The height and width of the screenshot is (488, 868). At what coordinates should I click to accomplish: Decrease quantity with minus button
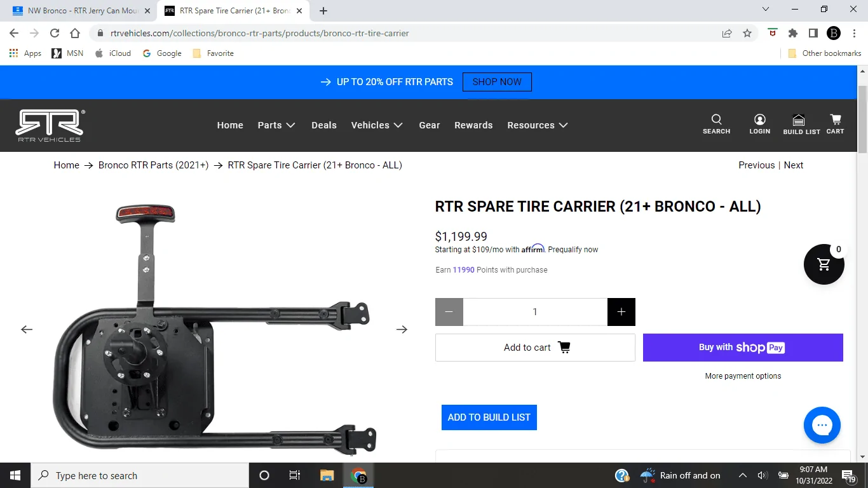coord(449,312)
